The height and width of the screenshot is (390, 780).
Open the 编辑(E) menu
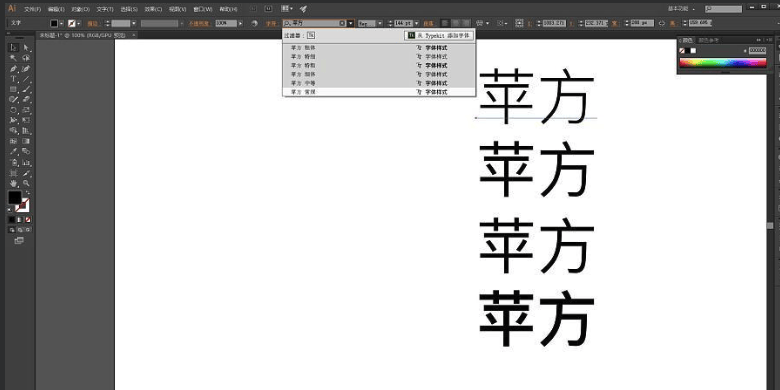tap(56, 9)
